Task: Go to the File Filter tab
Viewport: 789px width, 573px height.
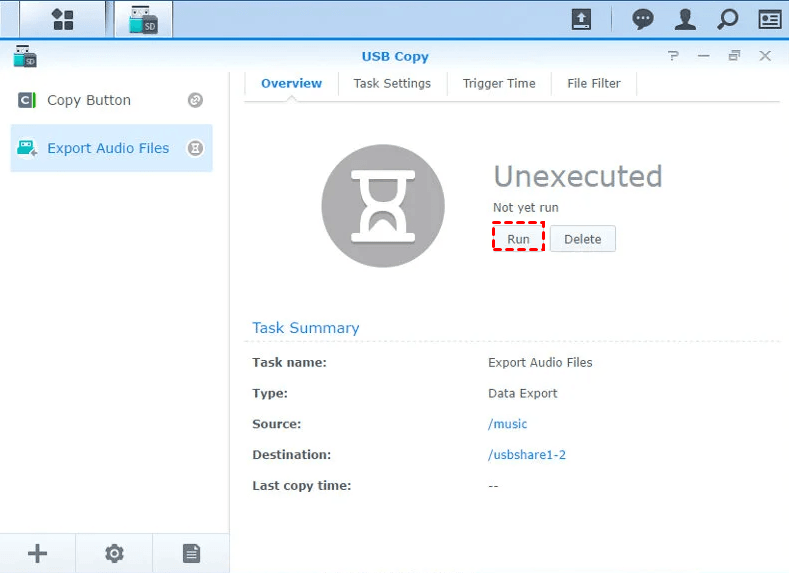Action: pyautogui.click(x=594, y=83)
